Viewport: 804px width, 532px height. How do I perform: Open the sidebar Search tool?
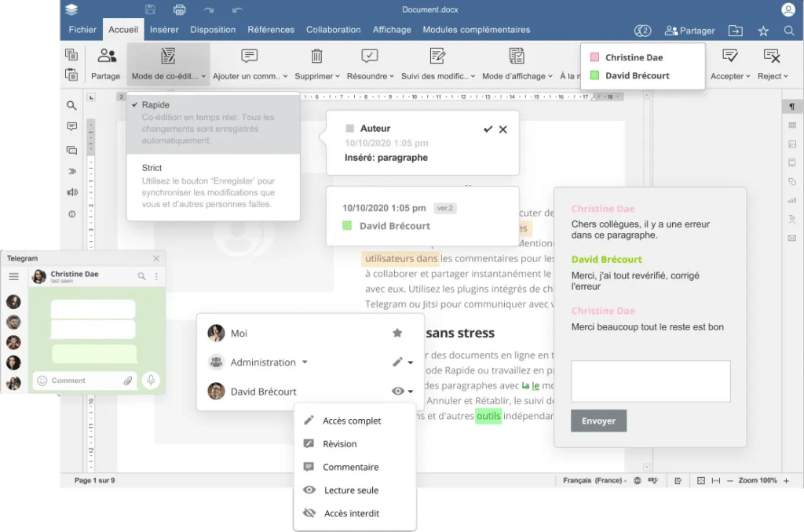point(71,106)
